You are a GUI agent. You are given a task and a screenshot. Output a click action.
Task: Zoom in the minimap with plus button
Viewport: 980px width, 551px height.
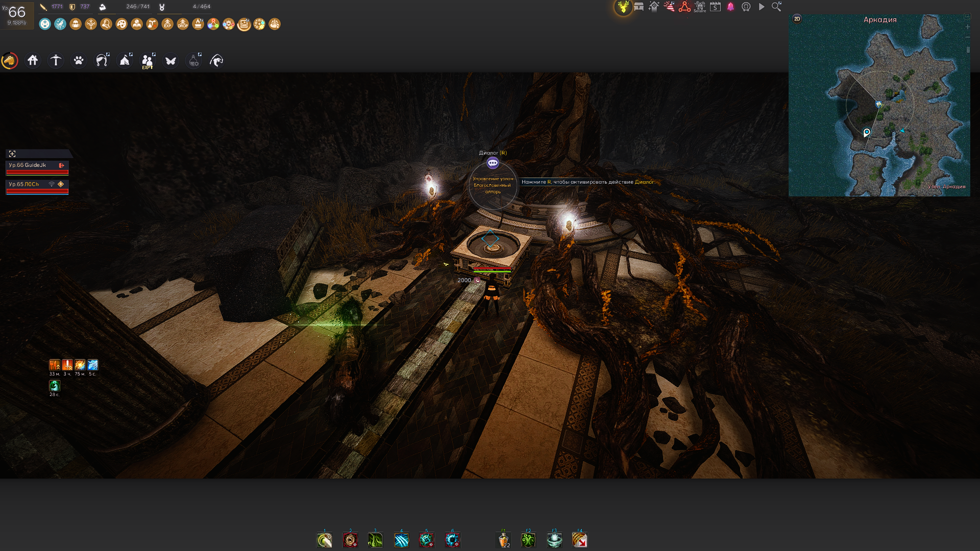[967, 27]
